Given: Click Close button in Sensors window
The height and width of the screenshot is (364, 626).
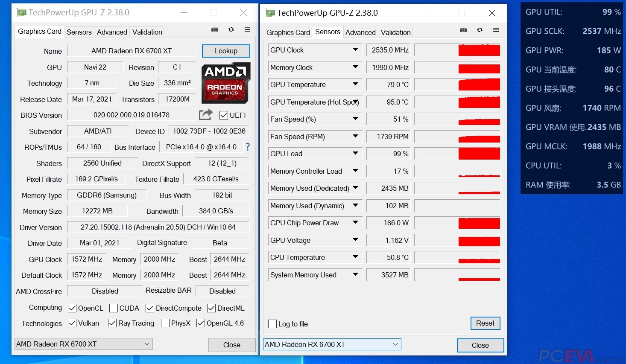Looking at the screenshot, I should point(480,345).
